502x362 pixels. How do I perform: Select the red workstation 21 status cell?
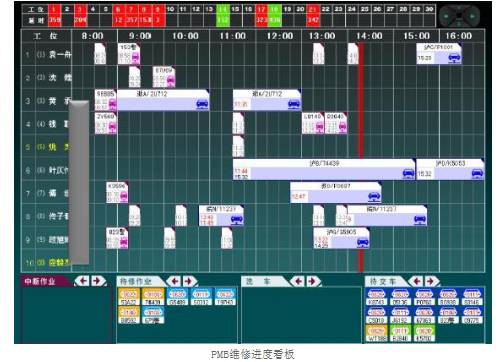[313, 15]
